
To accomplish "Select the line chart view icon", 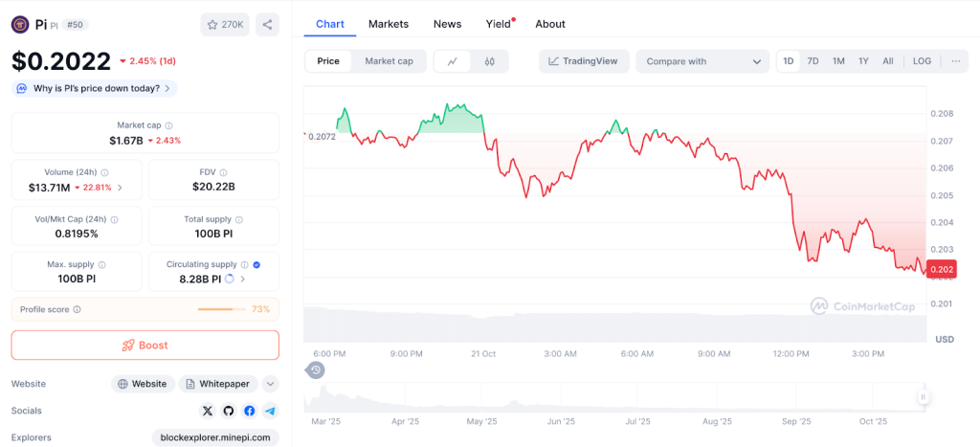I will pyautogui.click(x=453, y=61).
